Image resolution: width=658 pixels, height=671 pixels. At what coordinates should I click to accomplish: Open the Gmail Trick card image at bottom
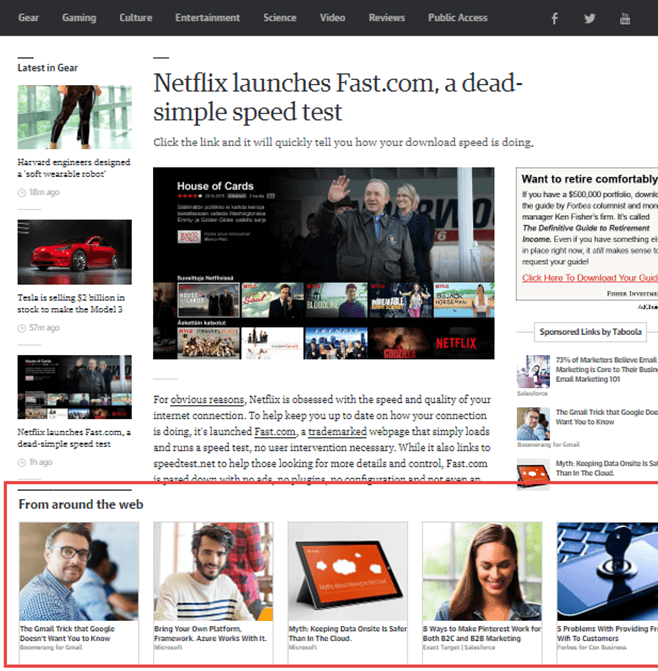79,571
